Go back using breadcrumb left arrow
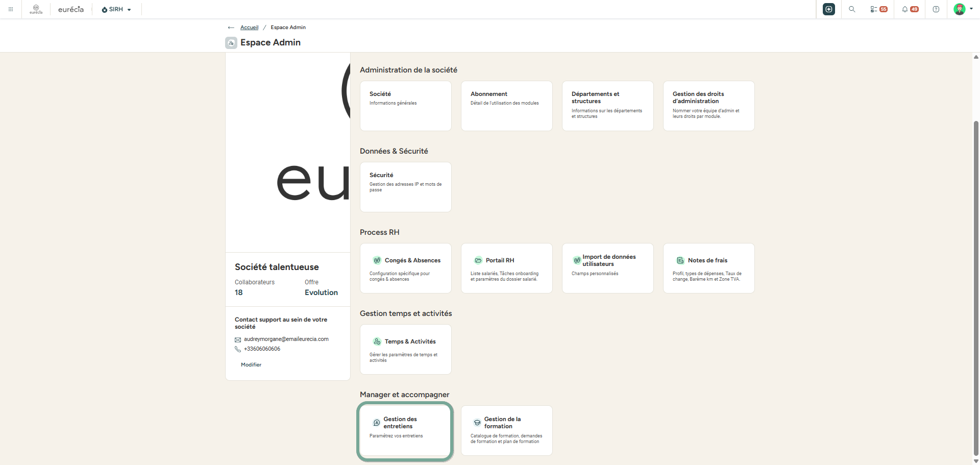This screenshot has width=980, height=465. [x=231, y=28]
